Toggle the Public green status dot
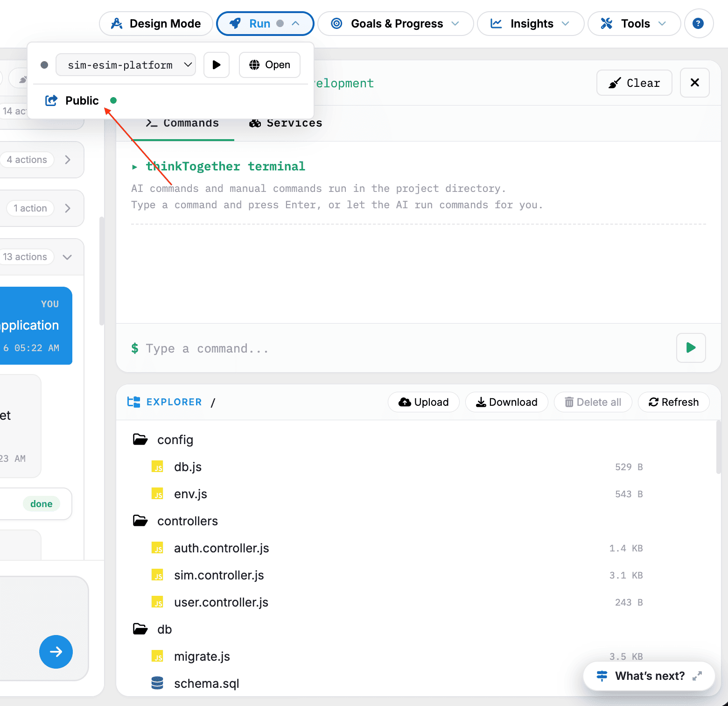Screen dimensions: 728x706 [113, 100]
